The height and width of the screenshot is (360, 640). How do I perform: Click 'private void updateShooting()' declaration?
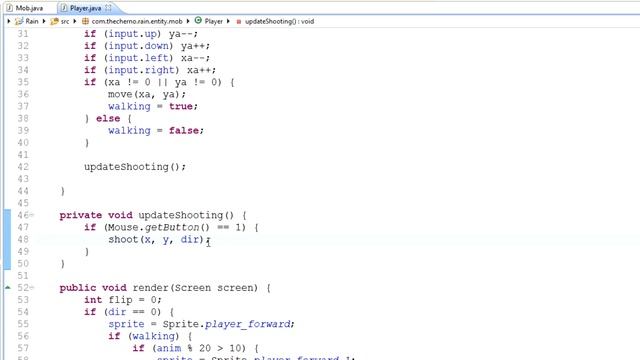click(147, 215)
